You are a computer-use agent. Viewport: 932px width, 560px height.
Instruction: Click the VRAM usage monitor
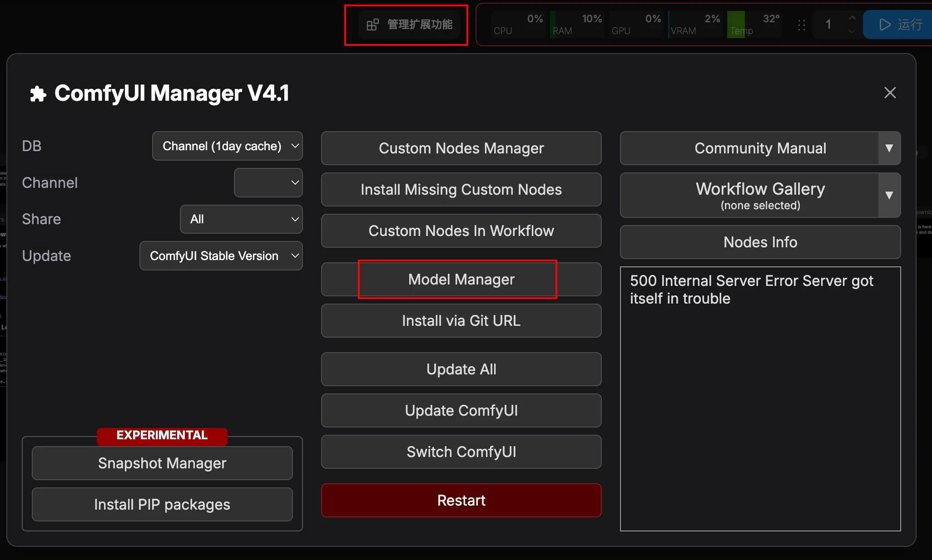695,25
